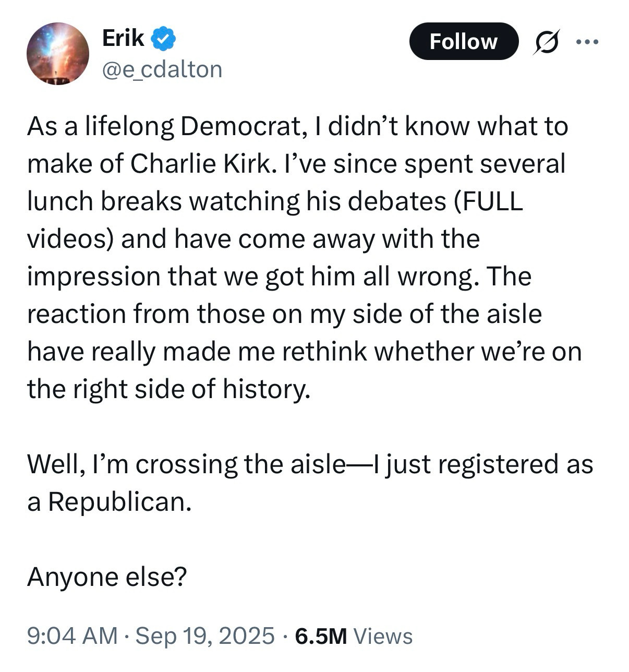Visit the @e_cdalton handle link
629x672 pixels.
pos(162,69)
